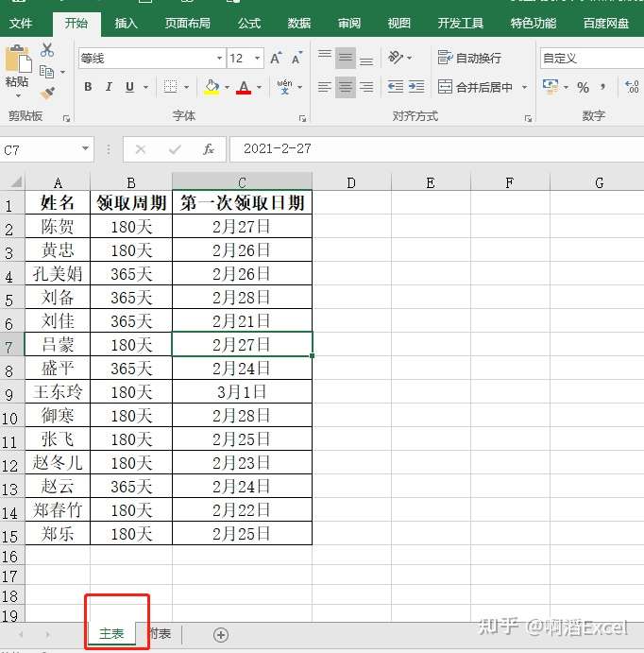Increase font size with the large A
Screen dimensions: 644x653
tap(276, 59)
